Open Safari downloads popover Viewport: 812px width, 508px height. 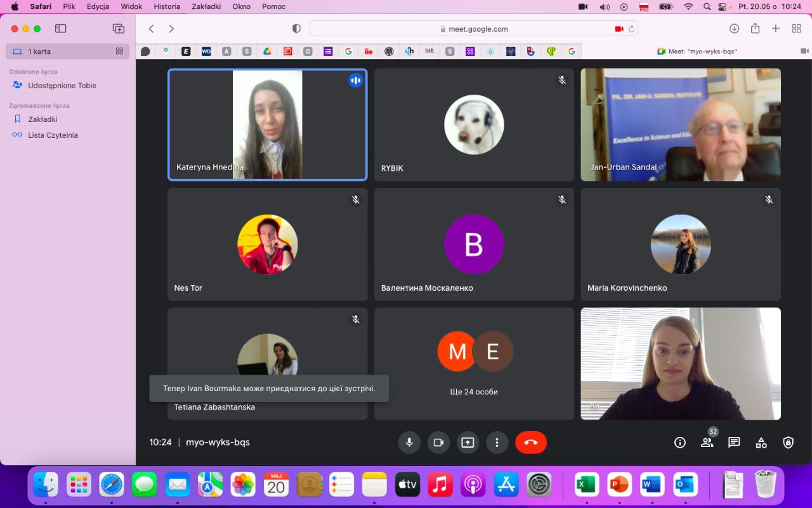[734, 29]
